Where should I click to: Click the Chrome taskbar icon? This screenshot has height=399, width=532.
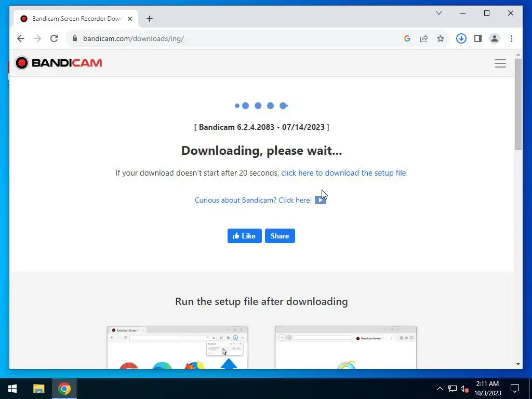coord(64,389)
